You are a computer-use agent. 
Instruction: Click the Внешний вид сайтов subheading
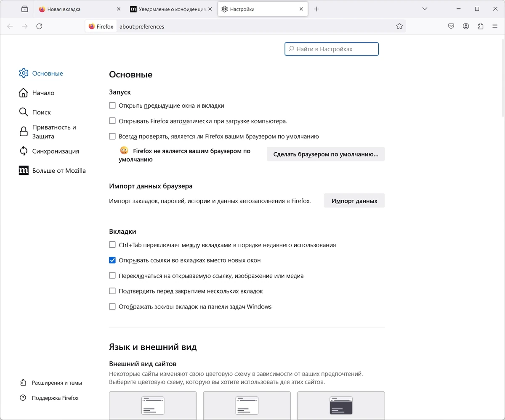(x=143, y=364)
